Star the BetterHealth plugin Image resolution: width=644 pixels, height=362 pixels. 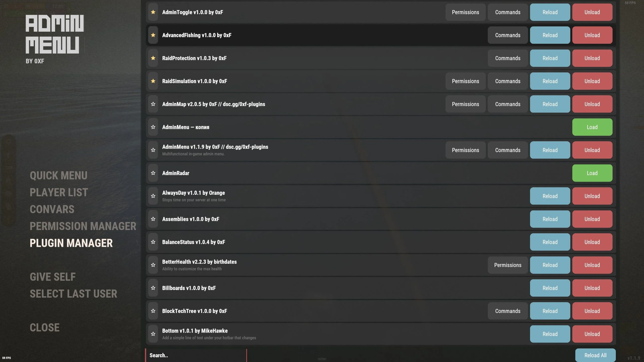coord(153,265)
